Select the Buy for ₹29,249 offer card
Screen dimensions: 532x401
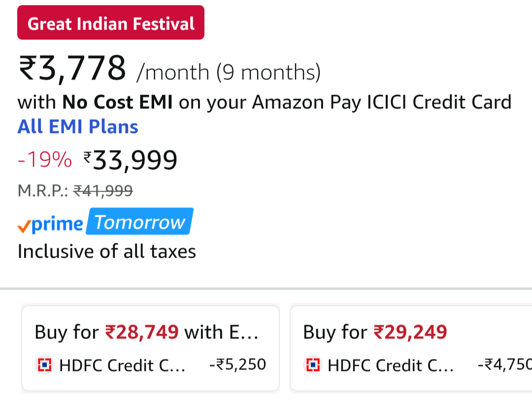click(411, 348)
